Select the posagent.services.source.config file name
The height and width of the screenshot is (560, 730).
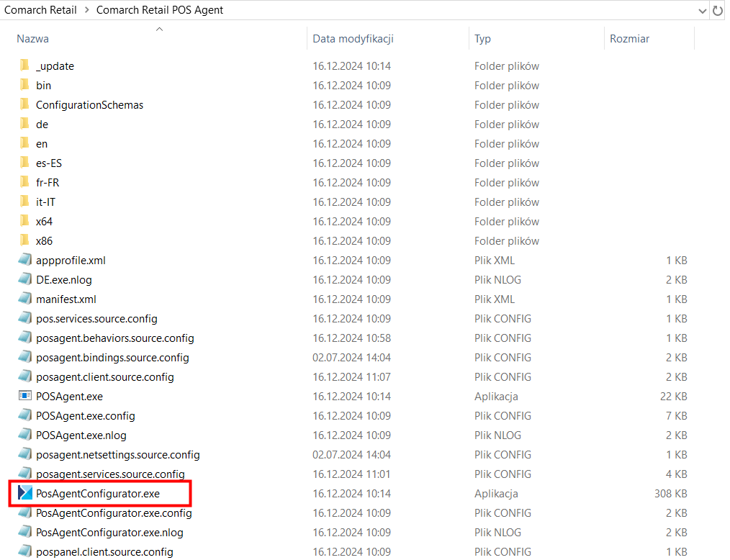(x=110, y=474)
